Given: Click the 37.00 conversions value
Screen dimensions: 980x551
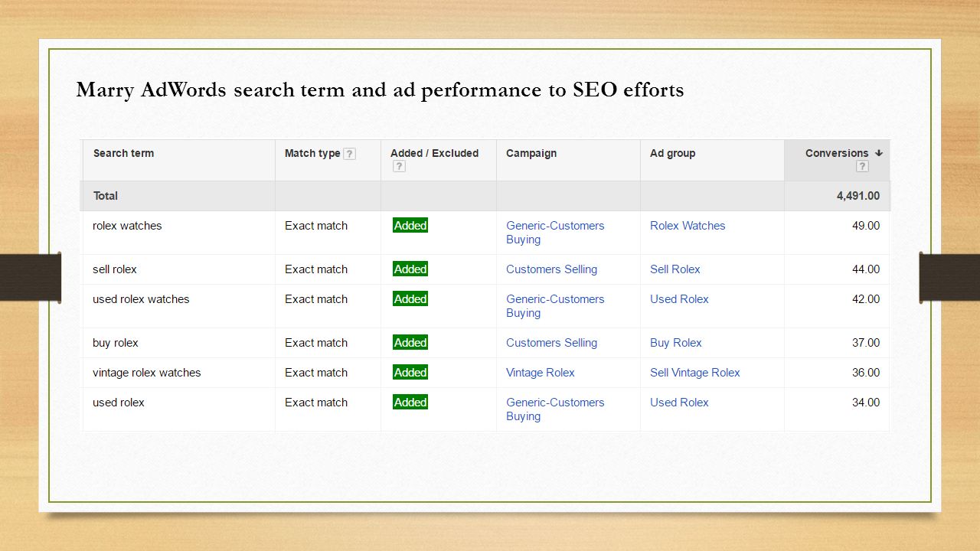Looking at the screenshot, I should click(x=866, y=343).
